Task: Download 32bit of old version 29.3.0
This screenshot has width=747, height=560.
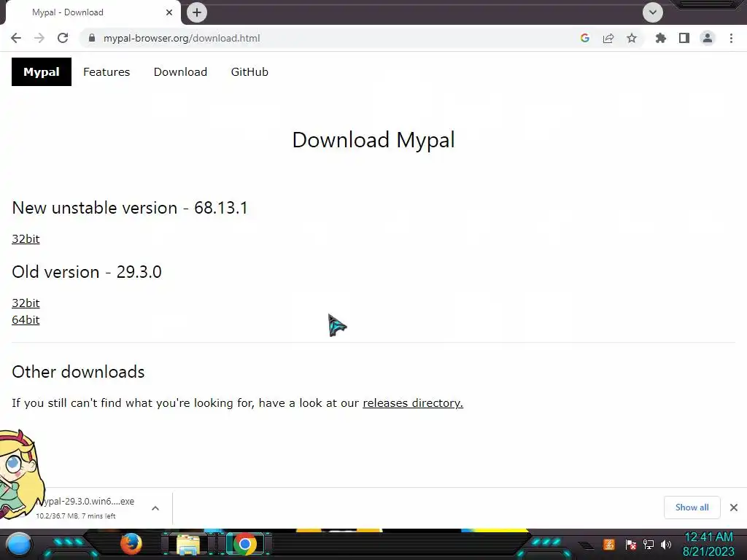Action: click(26, 303)
